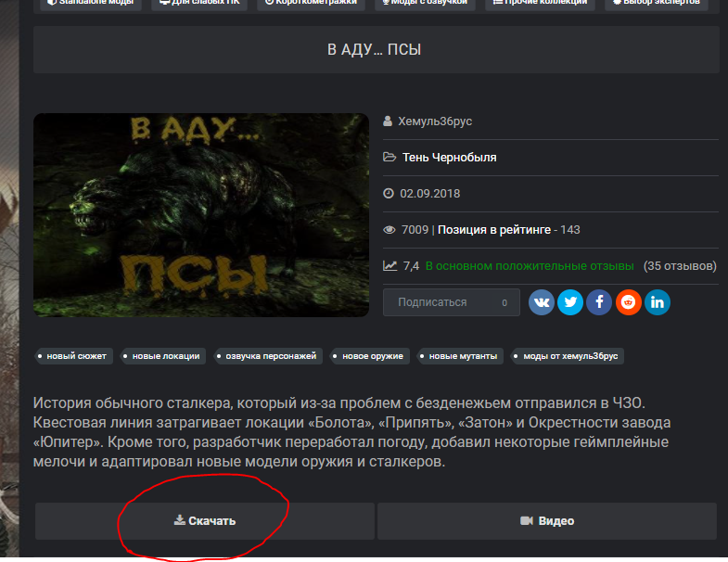
Task: Share the mod on Reddit
Action: pos(628,302)
